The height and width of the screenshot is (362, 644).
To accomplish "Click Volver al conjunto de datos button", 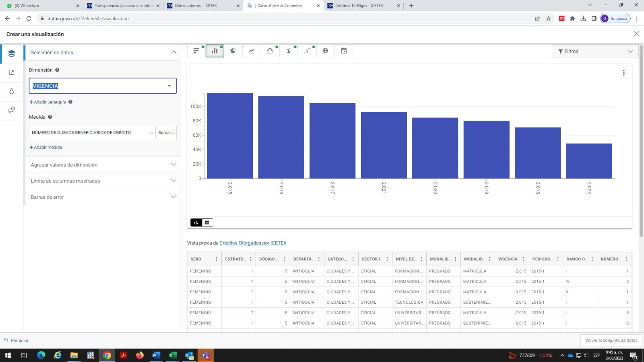I will (611, 340).
